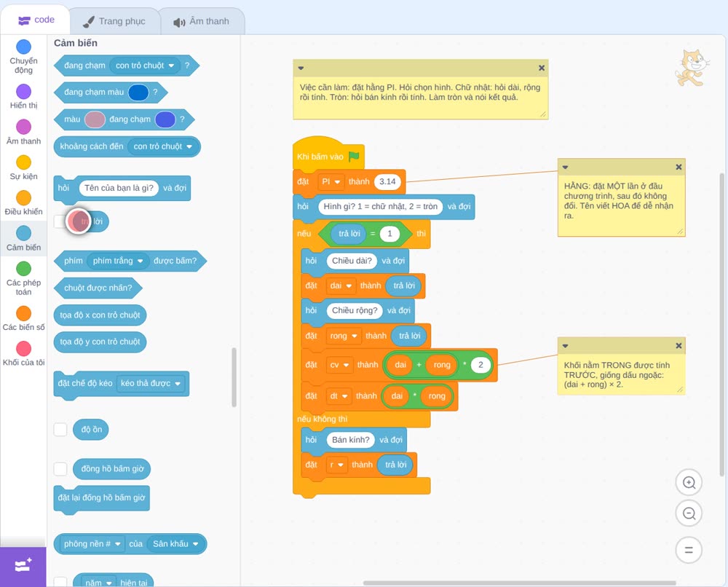Expand the phím trắng key dropdown

[118, 261]
